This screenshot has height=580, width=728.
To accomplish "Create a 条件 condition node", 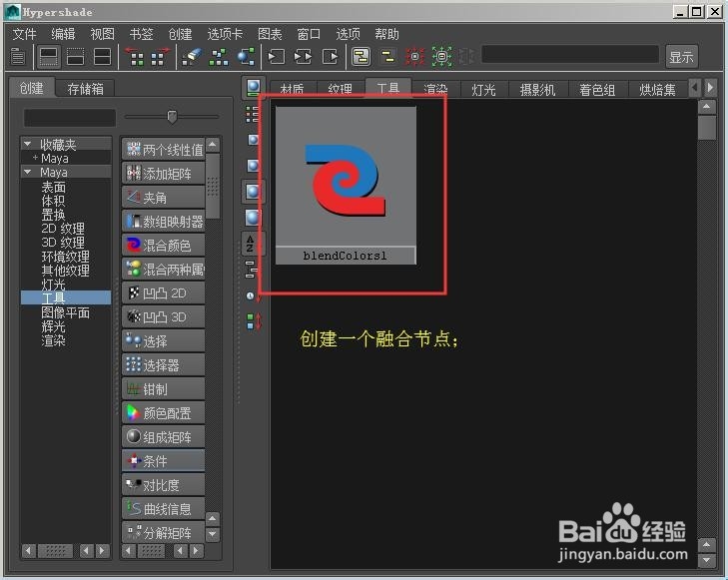I will click(x=164, y=461).
